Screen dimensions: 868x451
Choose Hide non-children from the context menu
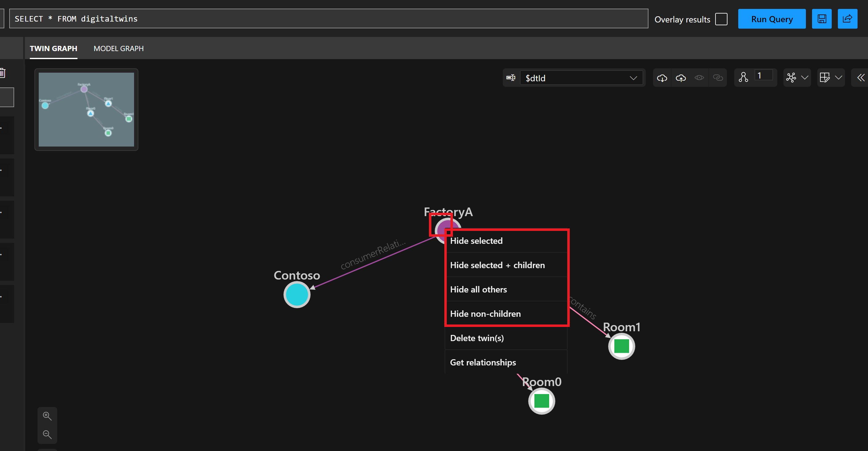pyautogui.click(x=486, y=313)
